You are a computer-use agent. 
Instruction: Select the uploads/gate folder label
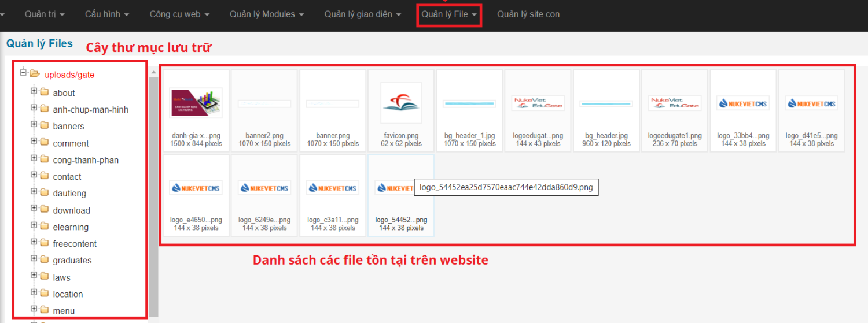click(x=69, y=75)
